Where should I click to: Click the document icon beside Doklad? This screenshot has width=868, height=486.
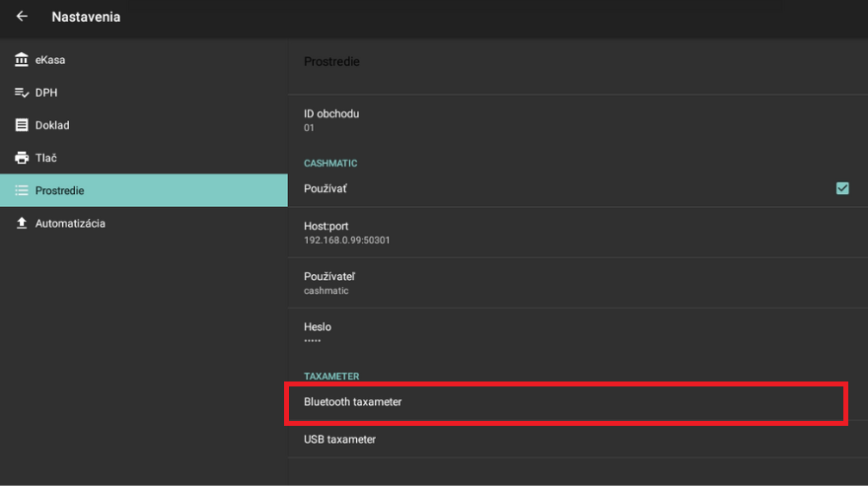tap(22, 125)
